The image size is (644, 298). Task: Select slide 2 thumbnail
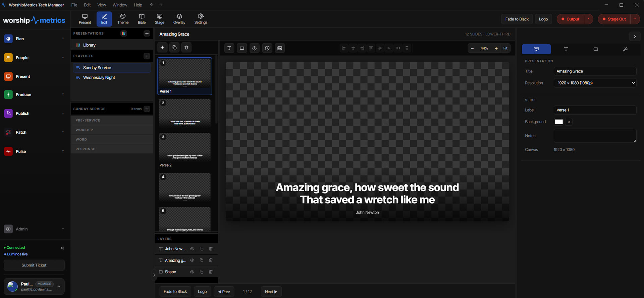(x=185, y=113)
